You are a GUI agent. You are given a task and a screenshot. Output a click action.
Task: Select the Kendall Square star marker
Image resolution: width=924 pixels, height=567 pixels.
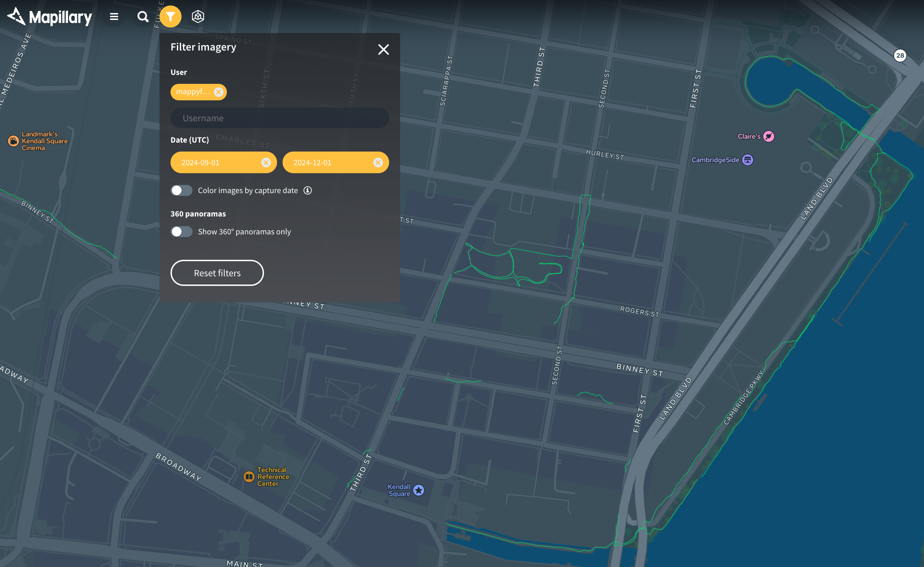(x=418, y=490)
